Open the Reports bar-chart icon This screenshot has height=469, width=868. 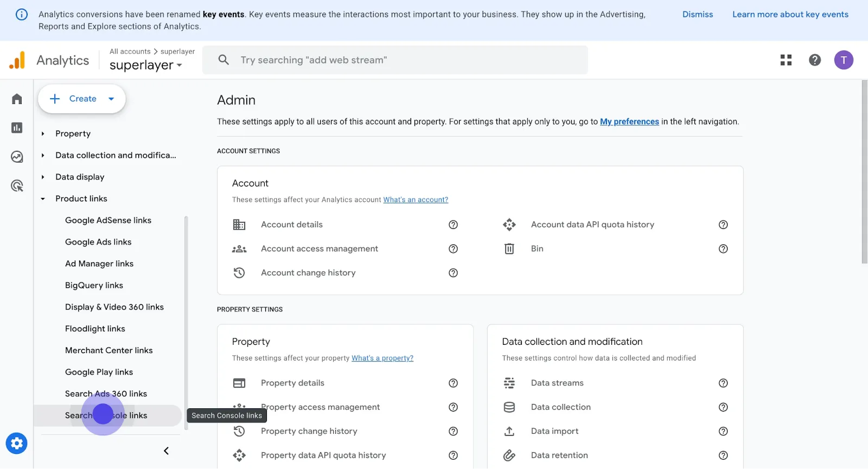17,128
